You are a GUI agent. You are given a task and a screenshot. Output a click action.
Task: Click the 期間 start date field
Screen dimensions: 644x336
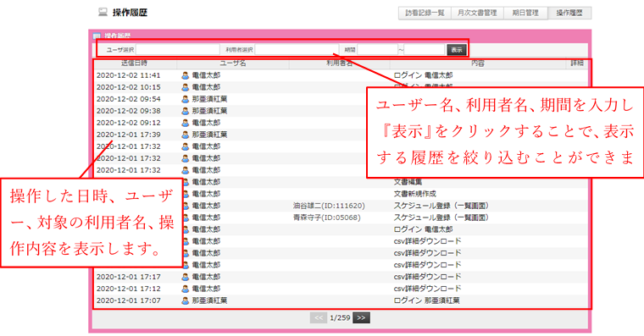[x=377, y=50]
